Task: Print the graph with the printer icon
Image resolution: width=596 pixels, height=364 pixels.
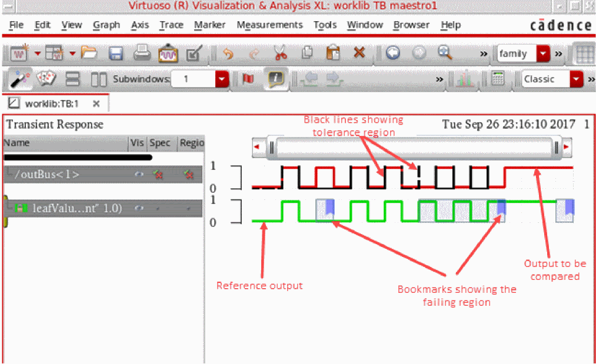Action: 142,53
